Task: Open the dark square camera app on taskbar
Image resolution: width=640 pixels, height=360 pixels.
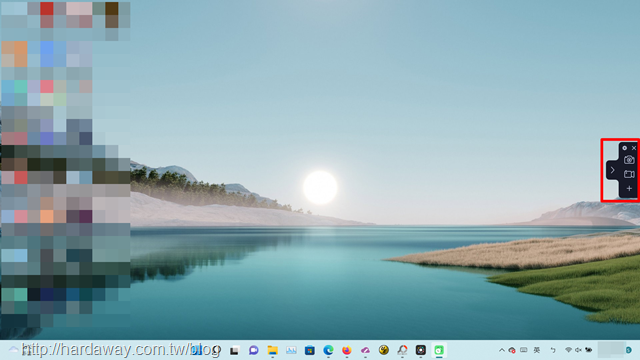Action: click(x=421, y=350)
